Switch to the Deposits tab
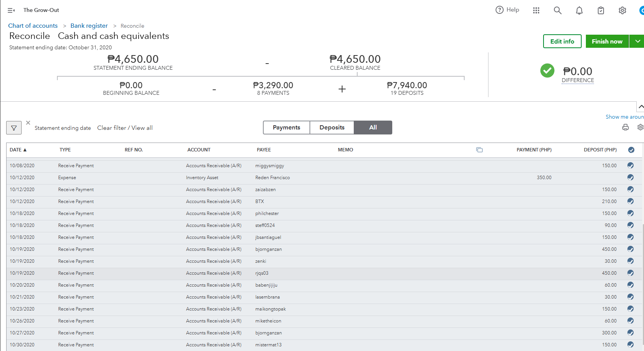This screenshot has width=644, height=351. (x=332, y=128)
